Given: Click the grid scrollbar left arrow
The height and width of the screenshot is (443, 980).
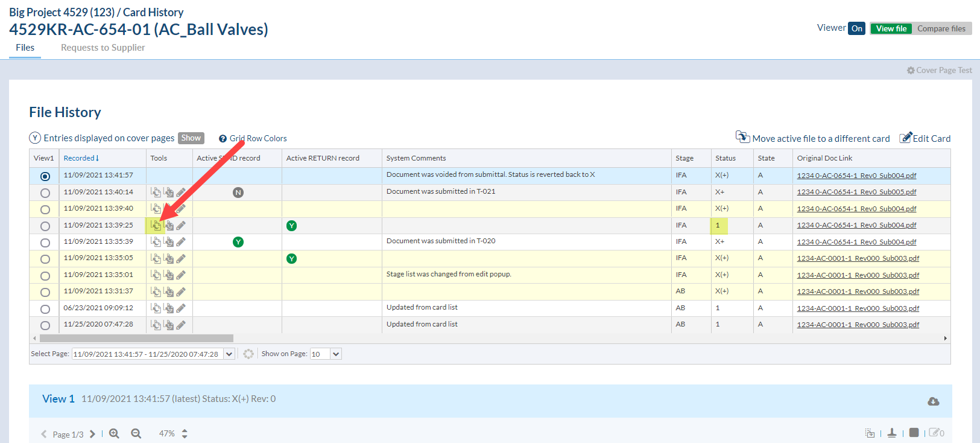Looking at the screenshot, I should pyautogui.click(x=34, y=338).
